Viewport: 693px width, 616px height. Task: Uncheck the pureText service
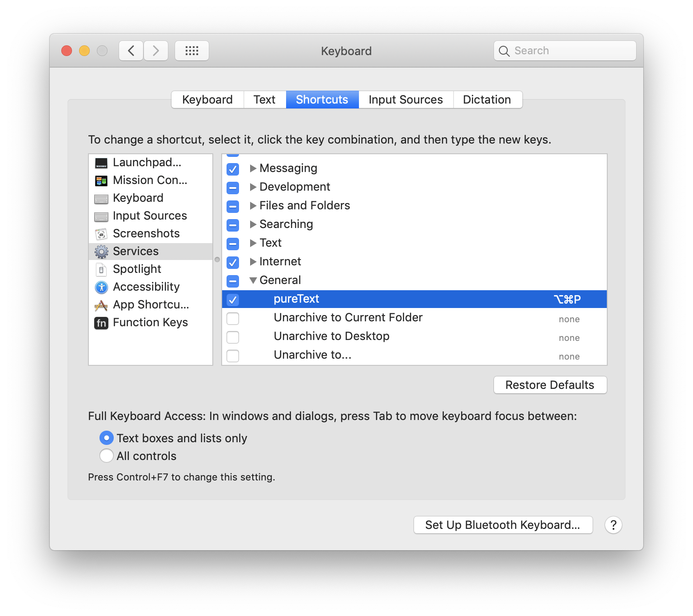(x=232, y=299)
